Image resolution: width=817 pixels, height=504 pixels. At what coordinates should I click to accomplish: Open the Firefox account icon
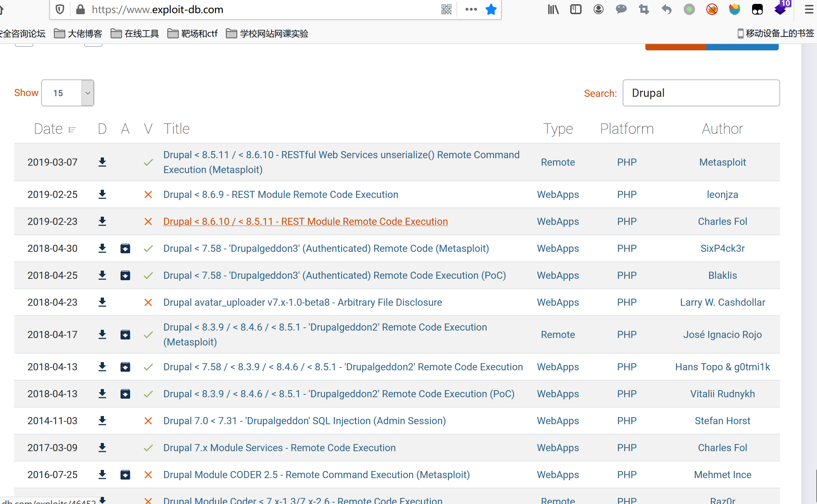599,10
